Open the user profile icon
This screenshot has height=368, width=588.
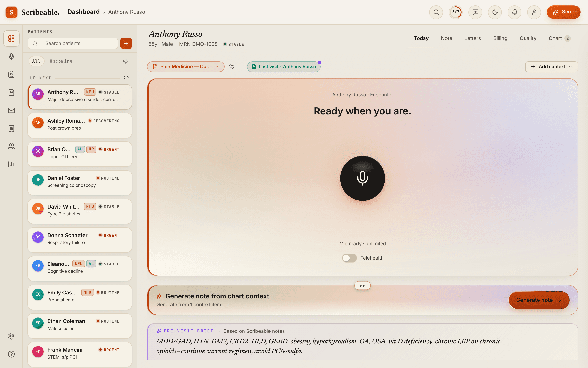534,12
